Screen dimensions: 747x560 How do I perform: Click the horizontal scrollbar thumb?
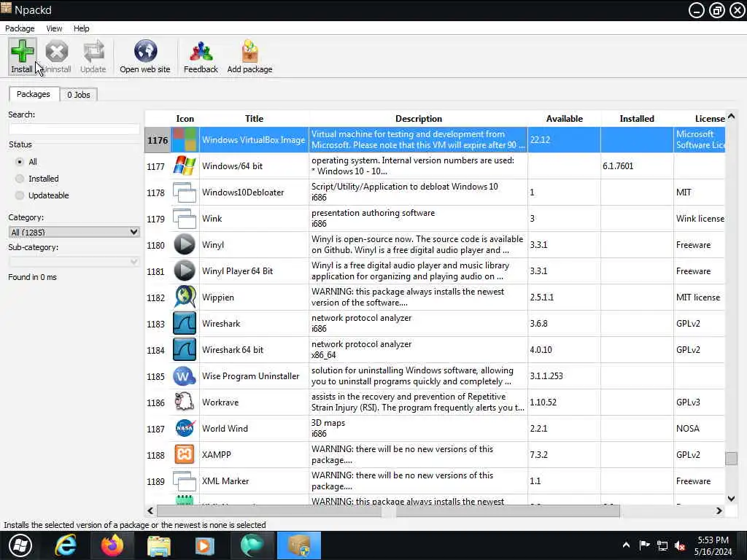[388, 510]
